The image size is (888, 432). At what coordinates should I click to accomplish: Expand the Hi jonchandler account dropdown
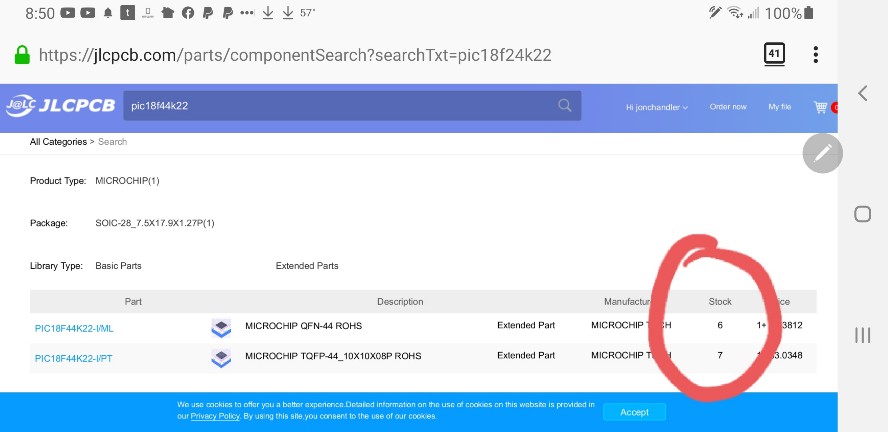click(657, 107)
